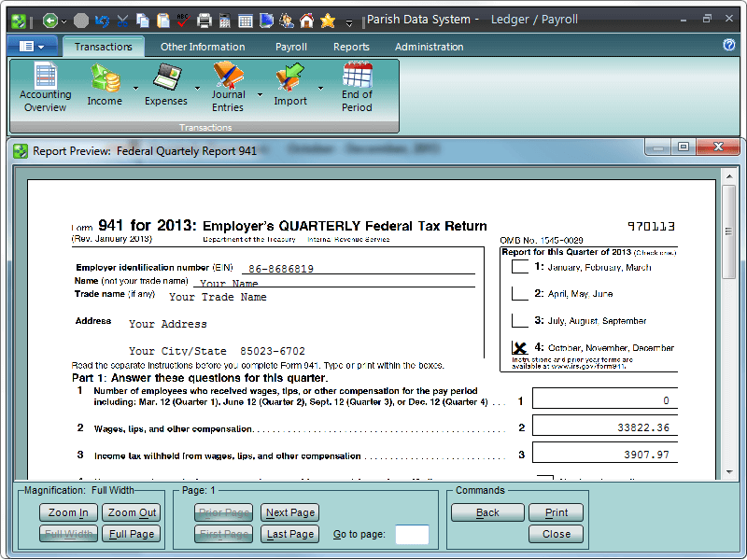
Task: Click the EIN value 86-8686819
Action: click(x=281, y=269)
